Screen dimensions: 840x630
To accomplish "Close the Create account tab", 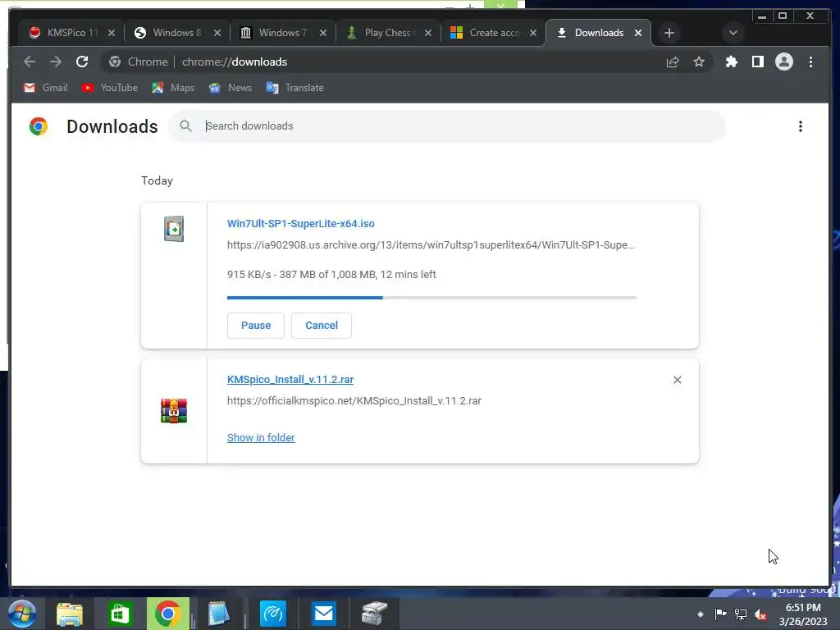I will coord(533,33).
